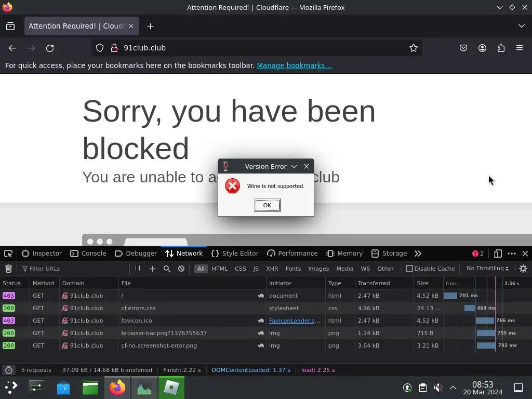Screen dimensions: 532x399
Task: Open clipboard tray icon
Action: [x=423, y=388]
